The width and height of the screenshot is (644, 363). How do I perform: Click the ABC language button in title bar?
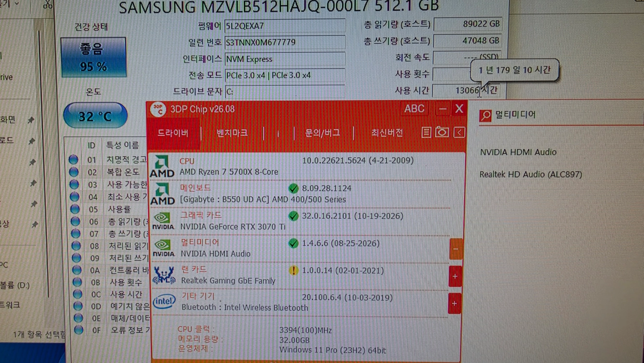pos(414,109)
